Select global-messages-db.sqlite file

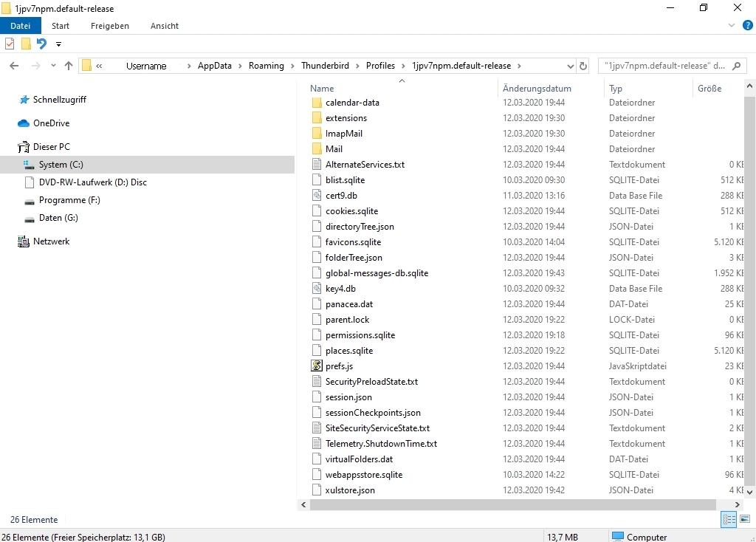coord(377,273)
